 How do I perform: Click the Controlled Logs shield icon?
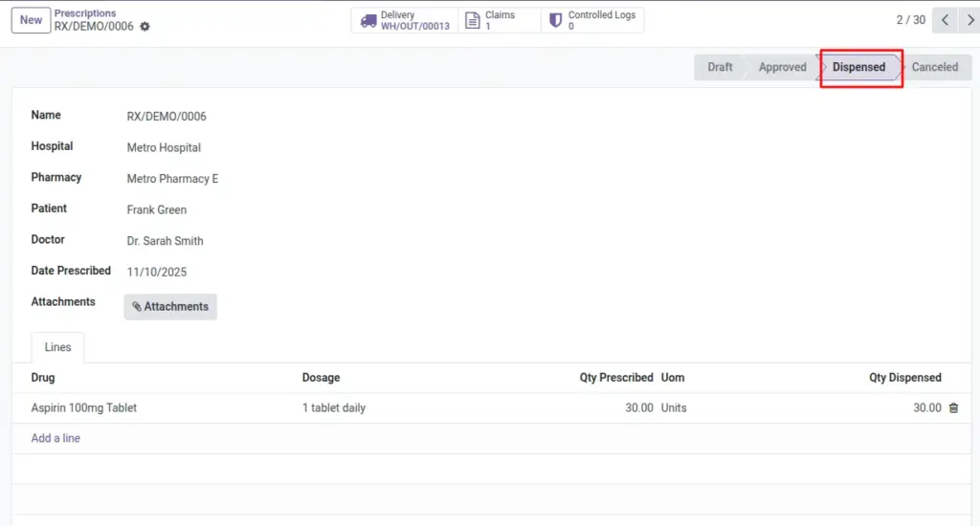[x=555, y=21]
